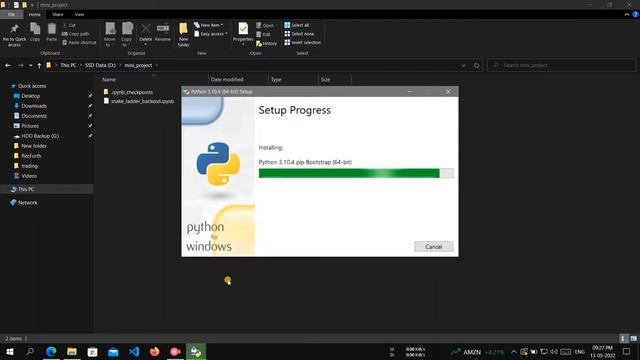The width and height of the screenshot is (640, 360).
Task: Expand the New item dropdown
Action: coord(209,25)
